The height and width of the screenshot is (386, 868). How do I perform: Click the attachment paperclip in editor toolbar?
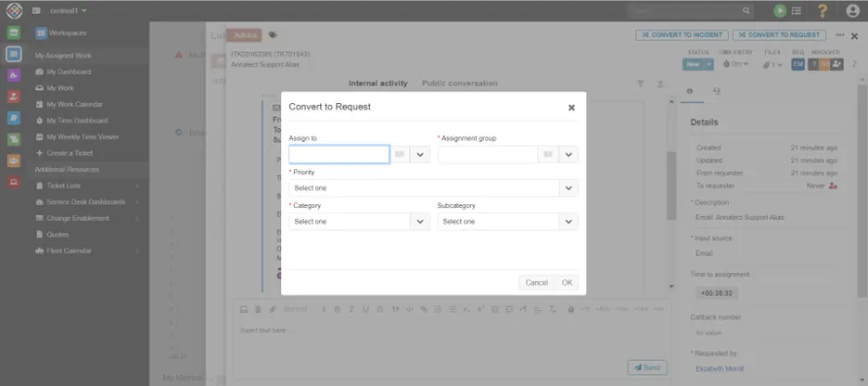point(272,309)
